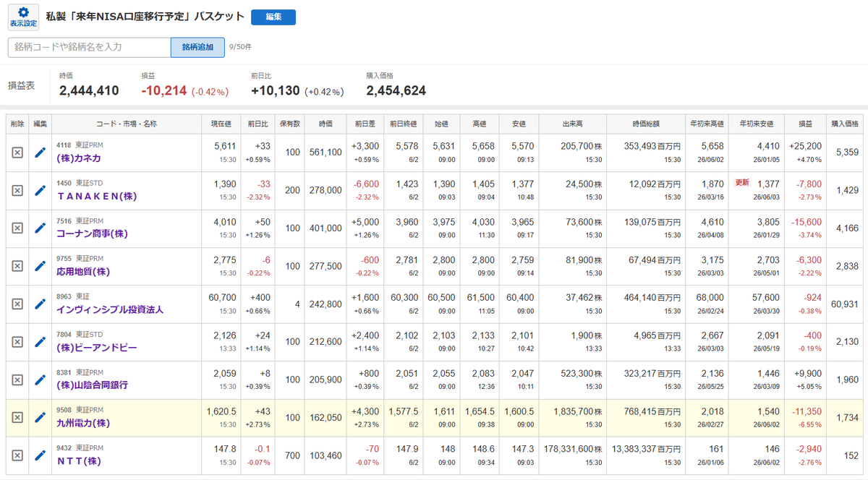Click 山陰合同銀行's 損益 value +9,900
This screenshot has height=480, width=868.
coord(807,373)
